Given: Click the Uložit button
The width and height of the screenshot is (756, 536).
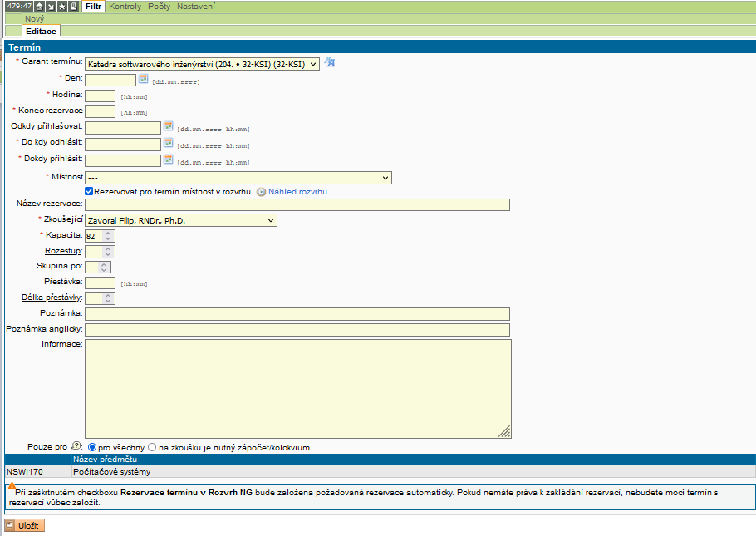Looking at the screenshot, I should [25, 525].
